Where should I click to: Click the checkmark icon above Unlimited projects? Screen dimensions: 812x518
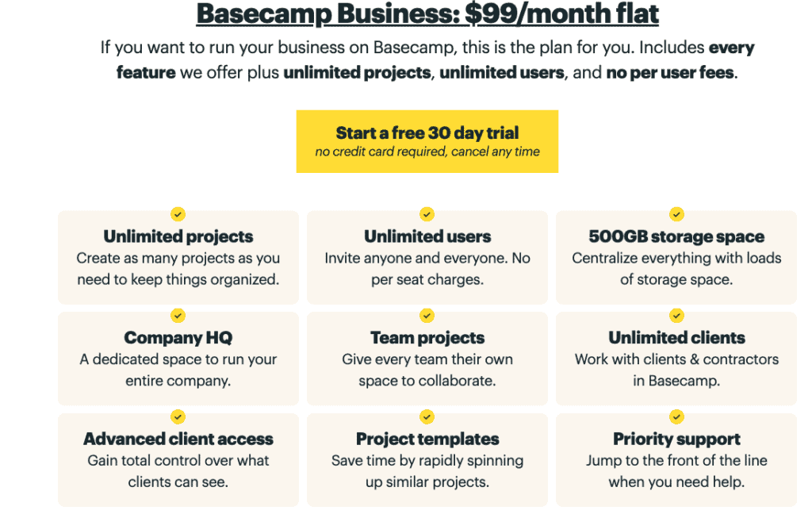[178, 214]
